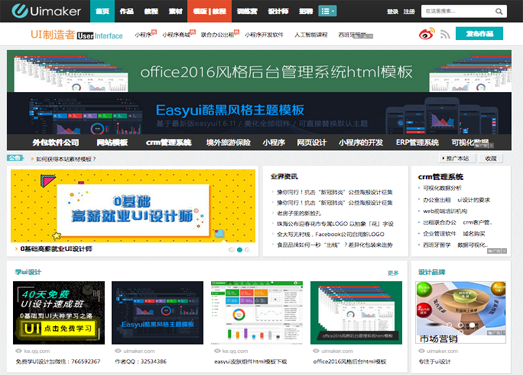Open the office2016风格后台 card thumbnail
Viewport: 523px width, 375px height.
pos(356,313)
